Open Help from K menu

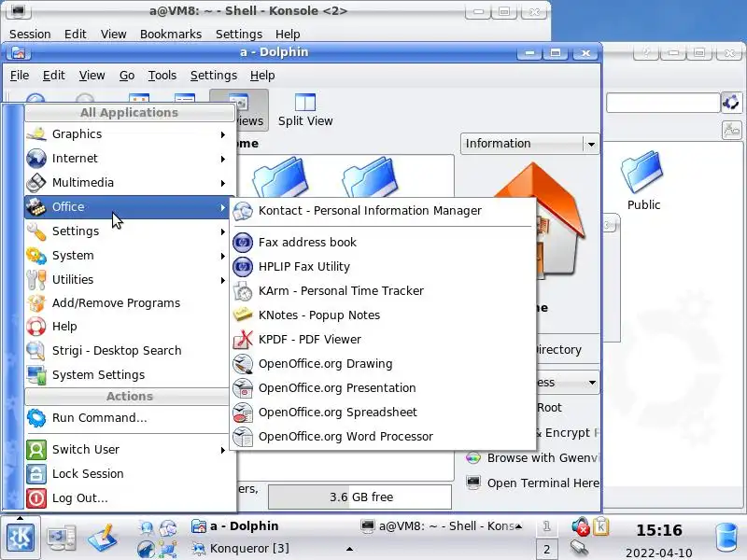[128, 327]
